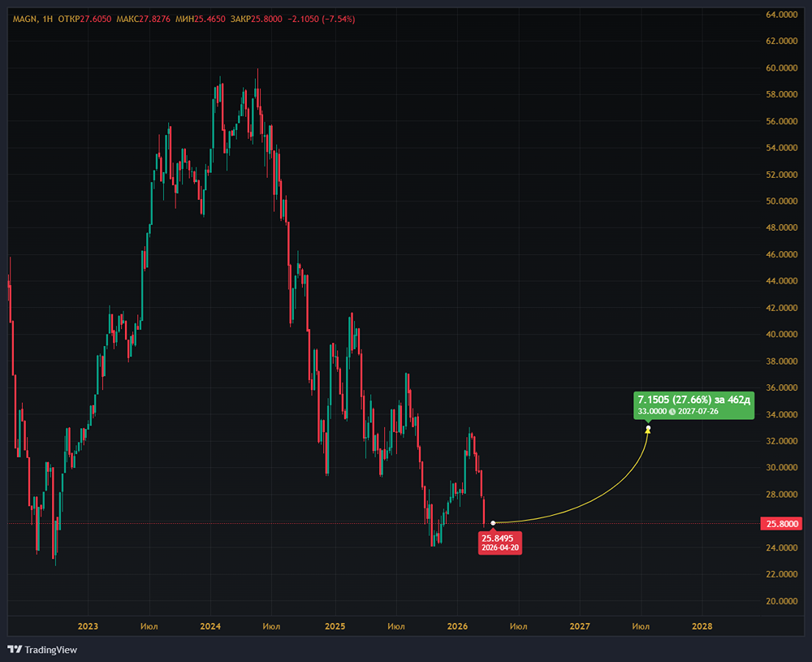The width and height of the screenshot is (812, 662).
Task: Click the 2028 time axis label
Action: [x=702, y=626]
